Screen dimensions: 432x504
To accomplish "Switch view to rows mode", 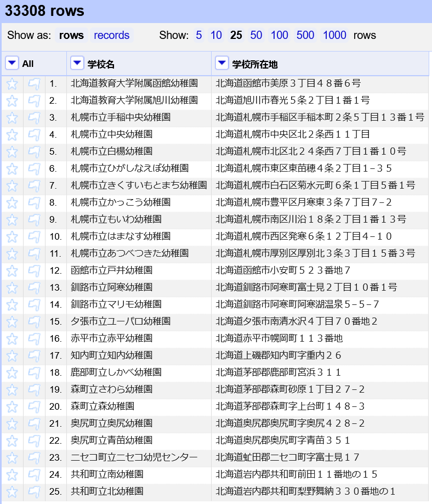I will coord(71,35).
